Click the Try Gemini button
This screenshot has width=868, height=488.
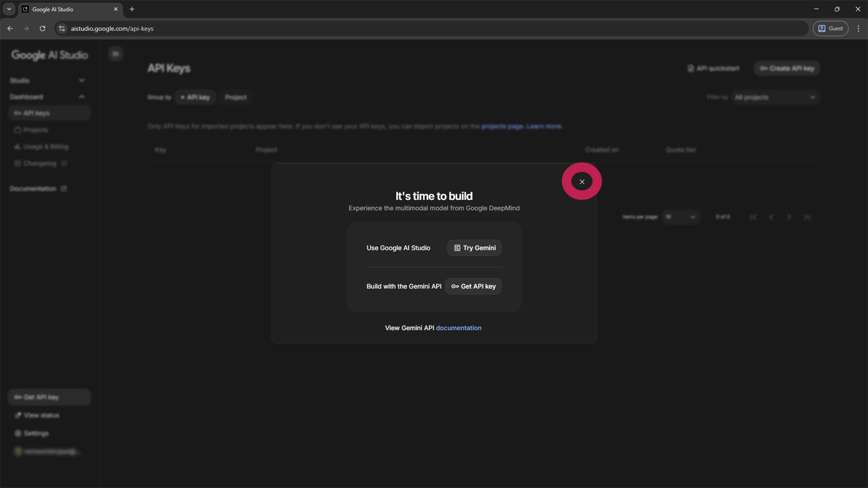pyautogui.click(x=474, y=248)
